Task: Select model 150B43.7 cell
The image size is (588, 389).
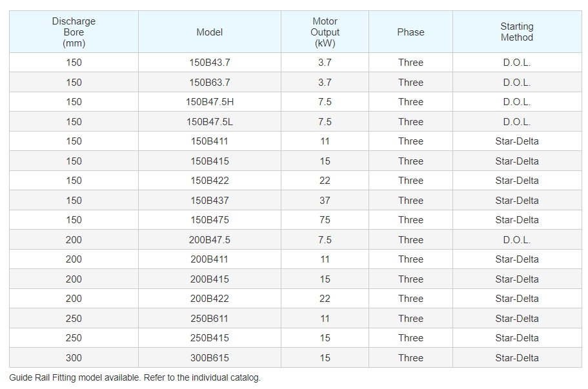Action: click(210, 63)
